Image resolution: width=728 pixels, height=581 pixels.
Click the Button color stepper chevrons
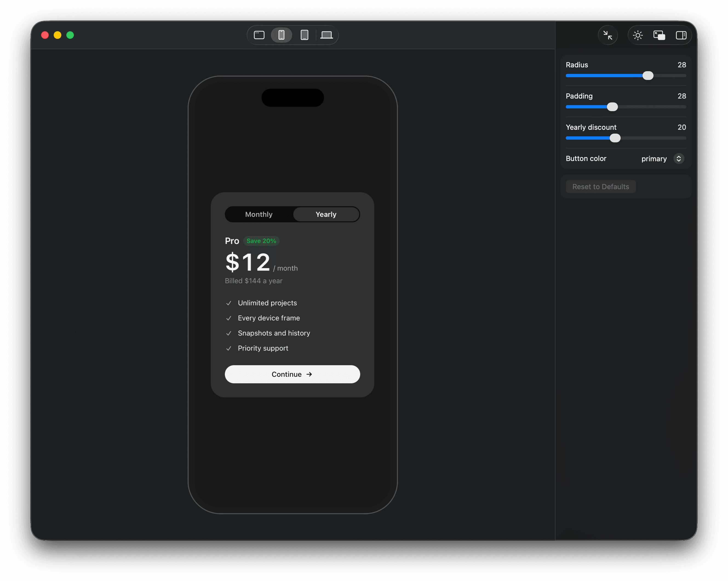(679, 159)
